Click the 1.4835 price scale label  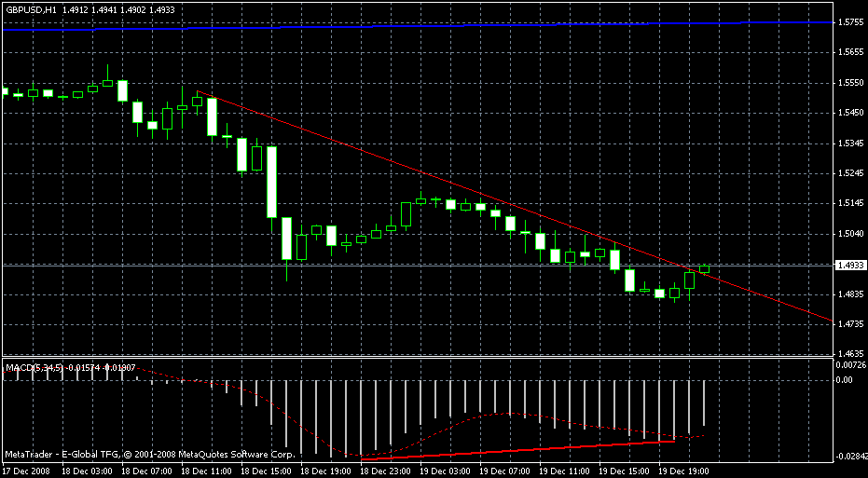coord(852,294)
